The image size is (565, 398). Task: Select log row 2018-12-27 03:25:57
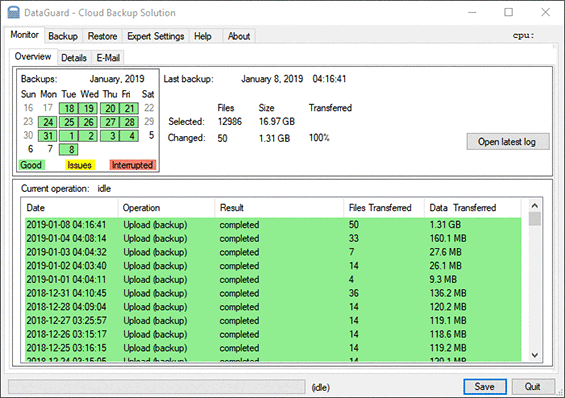point(273,321)
